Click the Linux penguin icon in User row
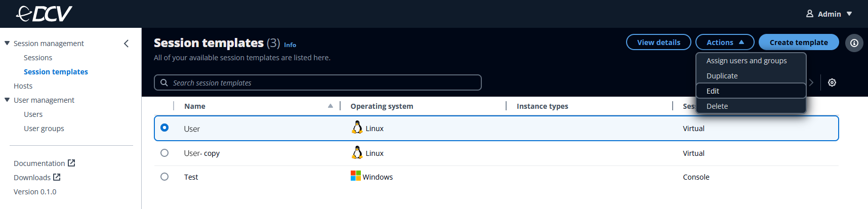This screenshot has width=868, height=209. [x=357, y=128]
